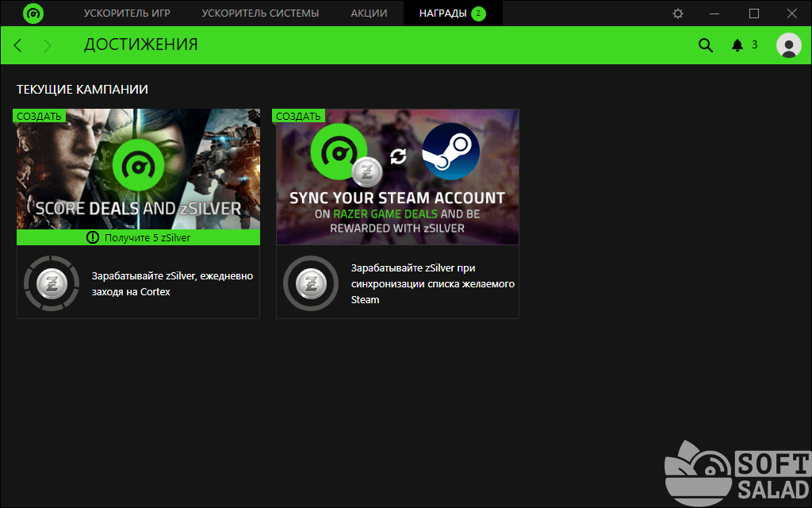The height and width of the screenshot is (508, 812).
Task: Open the АКЦИИ tab
Action: (x=369, y=13)
